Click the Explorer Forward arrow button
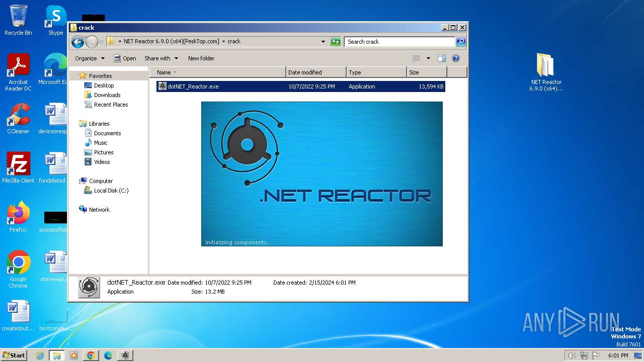644x362 pixels. 92,42
